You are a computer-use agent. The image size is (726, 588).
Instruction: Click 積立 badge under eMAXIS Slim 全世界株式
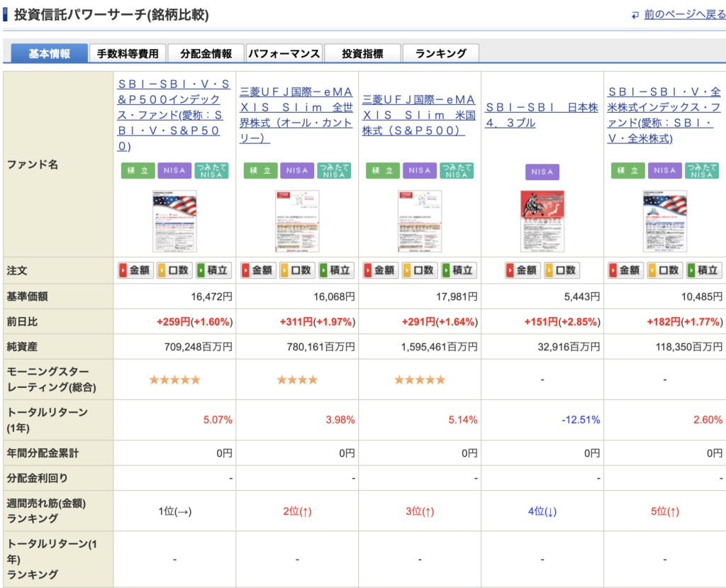261,170
